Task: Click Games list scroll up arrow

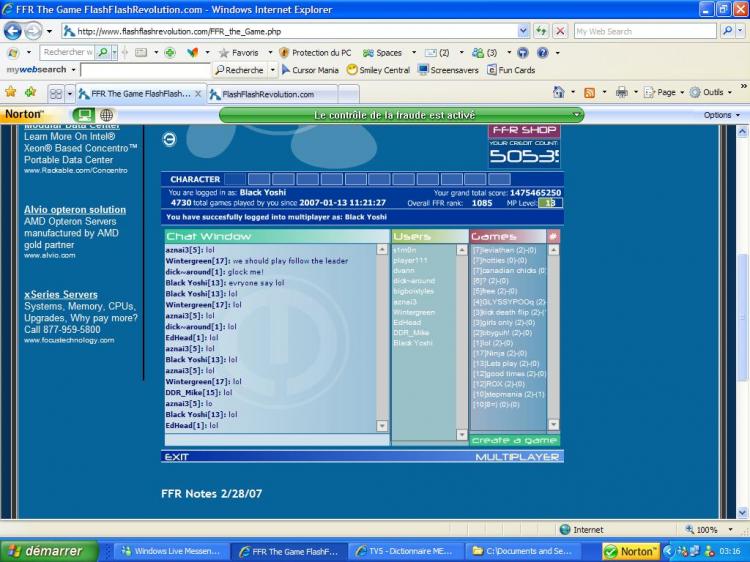Action: (553, 250)
